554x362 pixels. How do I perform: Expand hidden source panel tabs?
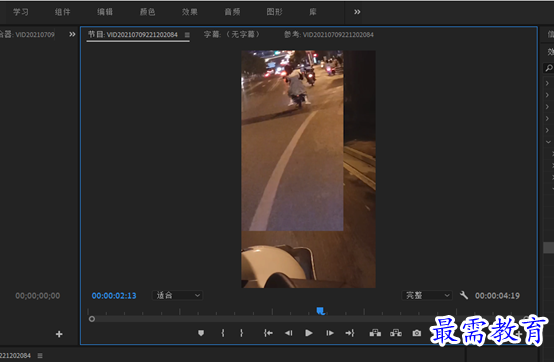pyautogui.click(x=72, y=34)
